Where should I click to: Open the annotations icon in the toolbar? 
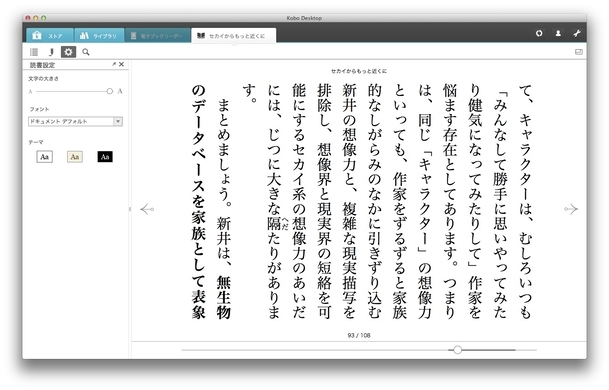point(51,52)
